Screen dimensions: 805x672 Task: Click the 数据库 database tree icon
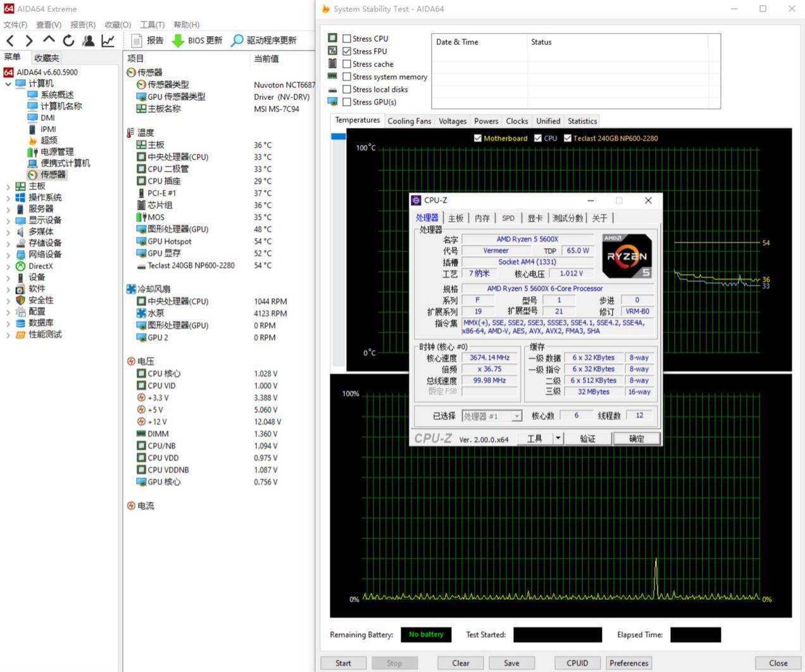20,323
